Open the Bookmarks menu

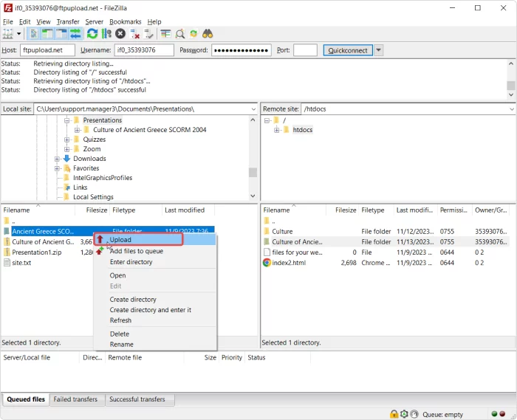pos(126,21)
